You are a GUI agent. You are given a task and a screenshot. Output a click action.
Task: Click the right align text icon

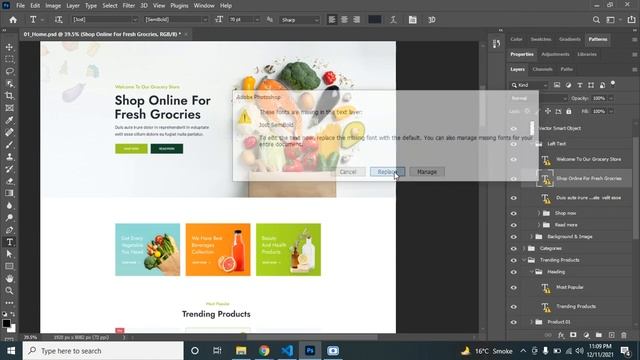[356, 20]
